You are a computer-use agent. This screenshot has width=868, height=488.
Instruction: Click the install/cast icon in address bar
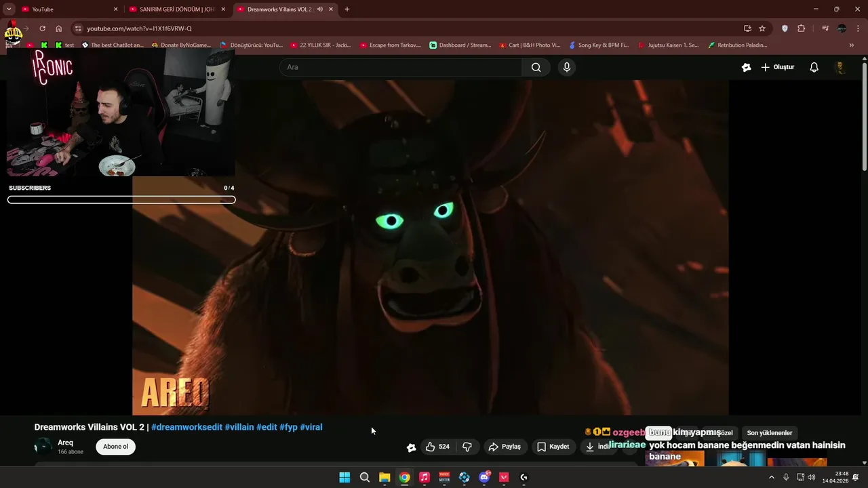click(747, 28)
